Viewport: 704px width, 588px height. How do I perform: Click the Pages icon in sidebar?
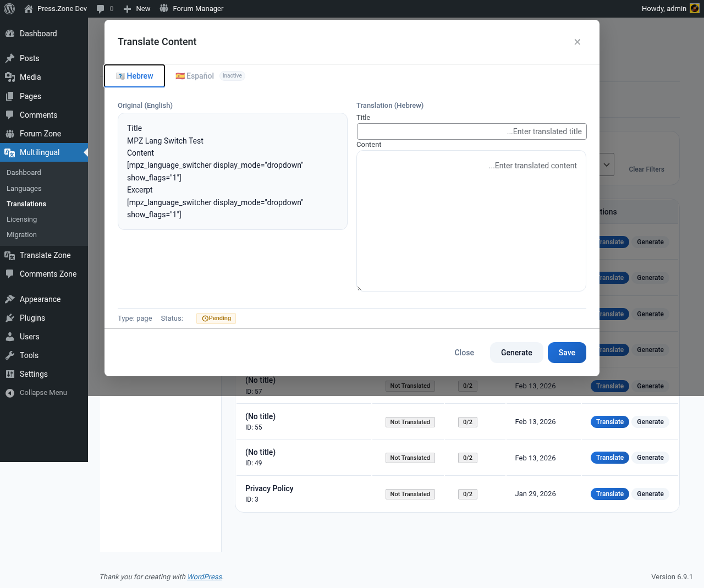(x=10, y=96)
